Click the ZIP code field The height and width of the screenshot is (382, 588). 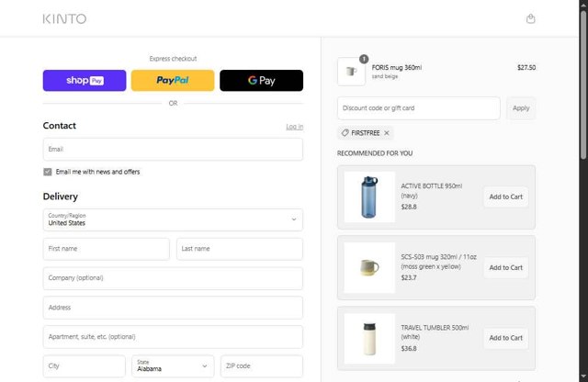pyautogui.click(x=262, y=365)
